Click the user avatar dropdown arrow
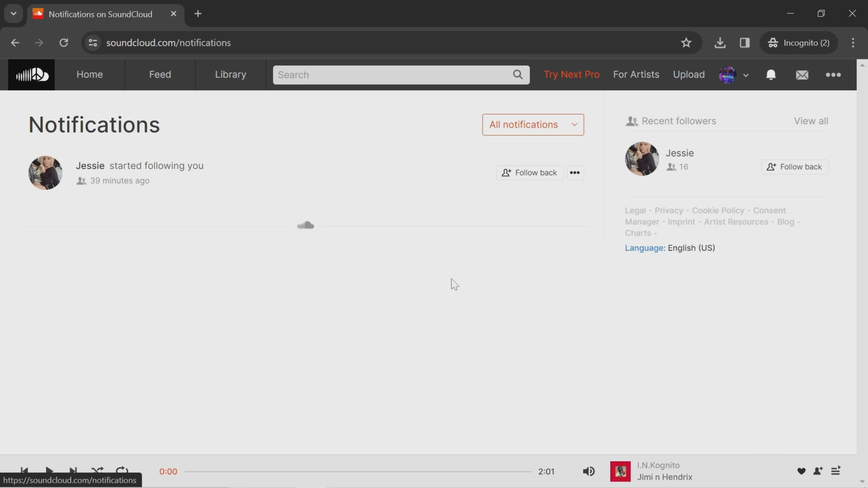This screenshot has height=488, width=868. point(746,75)
